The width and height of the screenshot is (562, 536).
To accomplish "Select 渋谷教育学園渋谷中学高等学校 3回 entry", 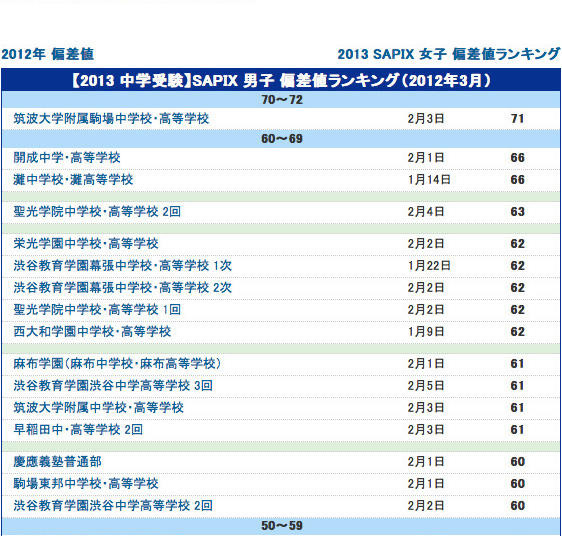I will click(x=113, y=386).
